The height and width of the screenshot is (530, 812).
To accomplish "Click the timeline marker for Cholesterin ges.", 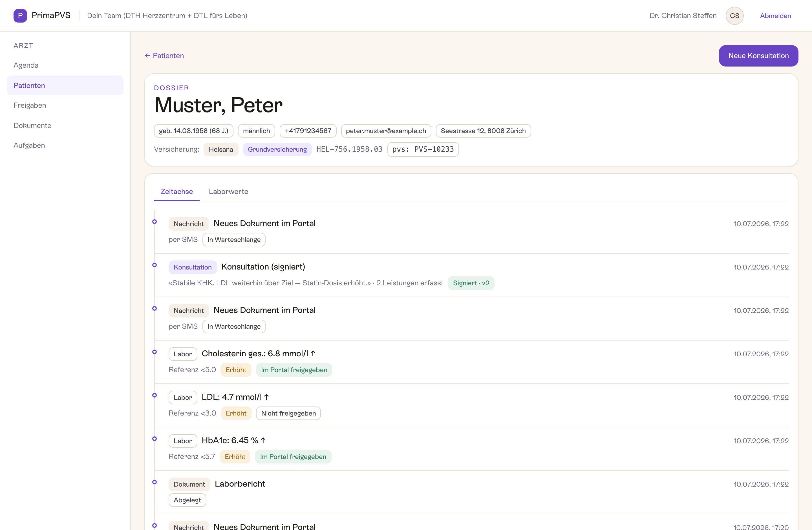I will 155,352.
